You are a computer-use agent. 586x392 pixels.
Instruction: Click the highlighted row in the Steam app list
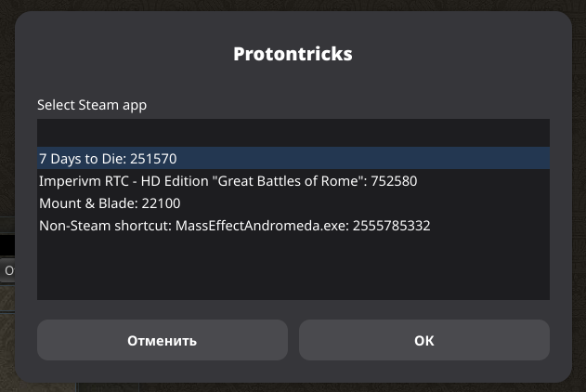[x=293, y=158]
